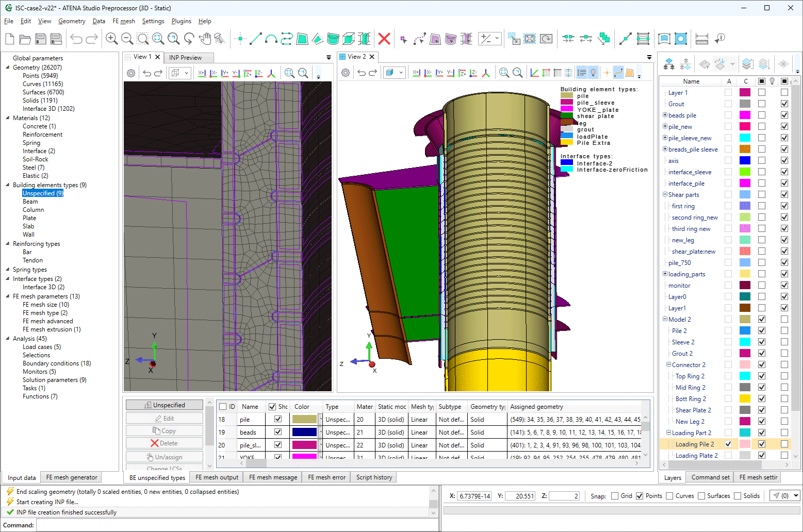The image size is (803, 532).
Task: Click the Command input field
Action: click(237, 525)
